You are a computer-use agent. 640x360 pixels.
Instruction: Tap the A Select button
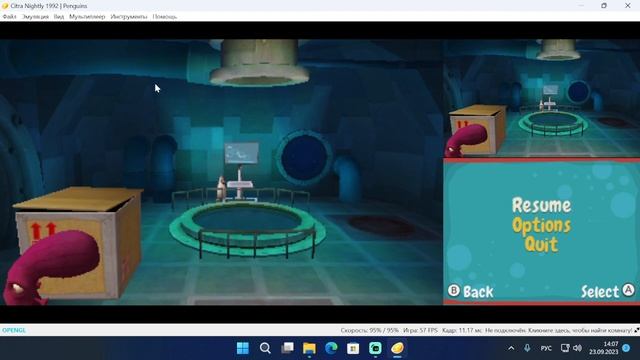pos(608,291)
